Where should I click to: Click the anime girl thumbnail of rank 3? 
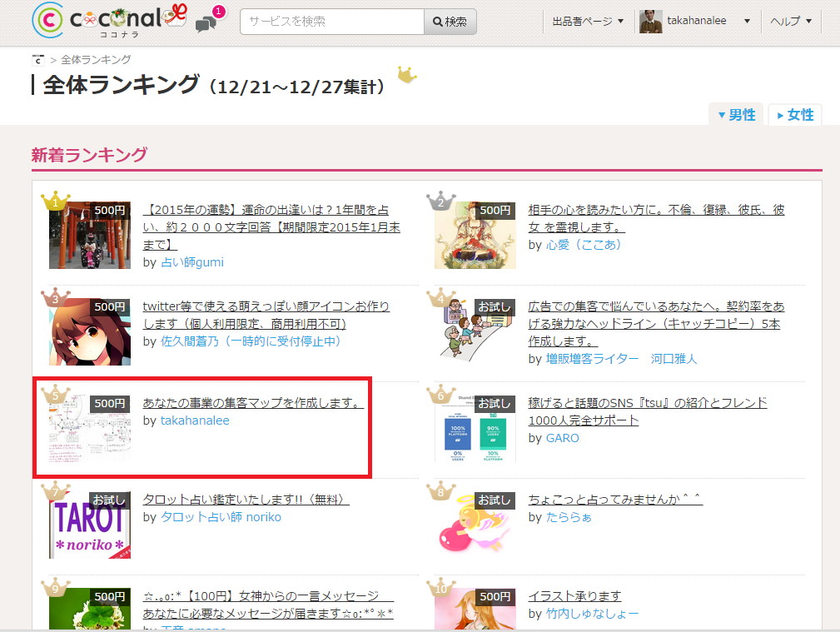point(89,331)
